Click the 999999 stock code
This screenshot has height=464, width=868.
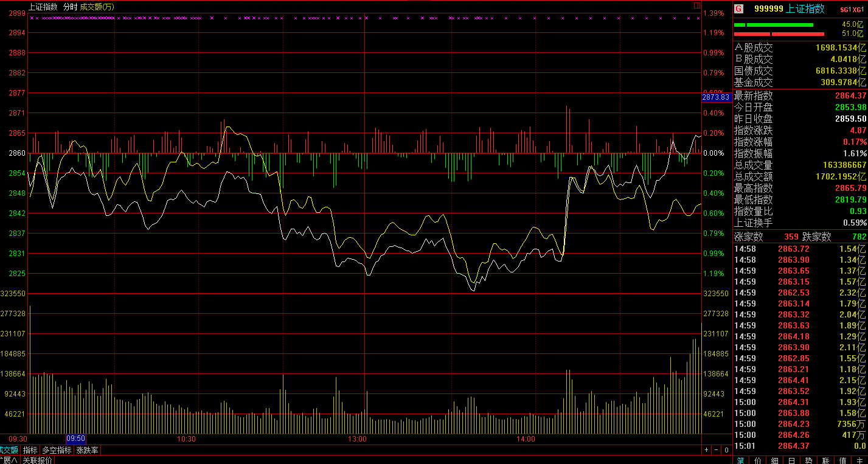point(768,9)
